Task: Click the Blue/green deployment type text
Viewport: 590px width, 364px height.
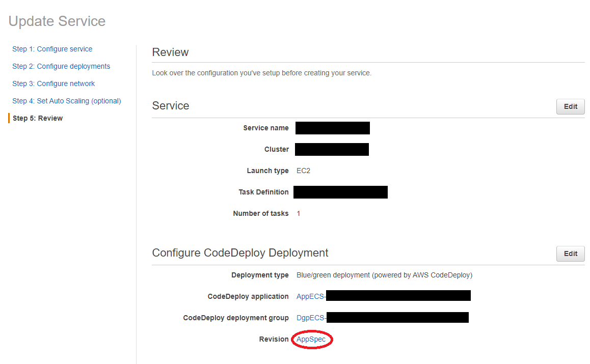Action: tap(384, 275)
